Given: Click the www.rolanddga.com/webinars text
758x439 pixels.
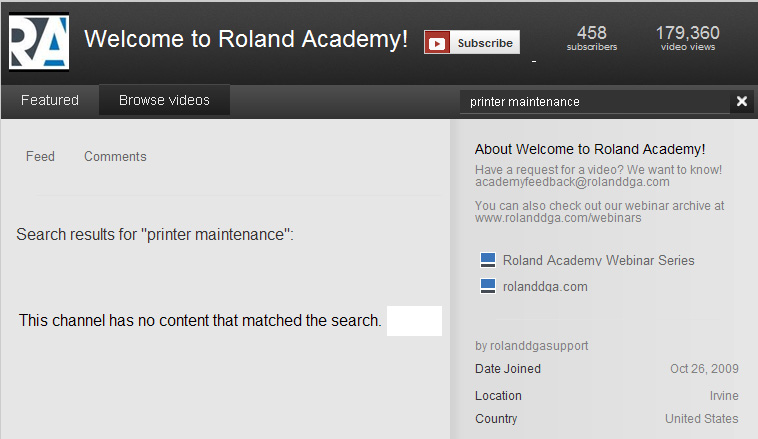Looking at the screenshot, I should pyautogui.click(x=558, y=218).
